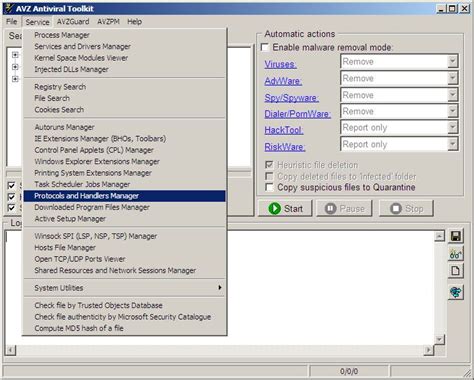
Task: Expand the first tree node in search area
Action: tap(15, 55)
